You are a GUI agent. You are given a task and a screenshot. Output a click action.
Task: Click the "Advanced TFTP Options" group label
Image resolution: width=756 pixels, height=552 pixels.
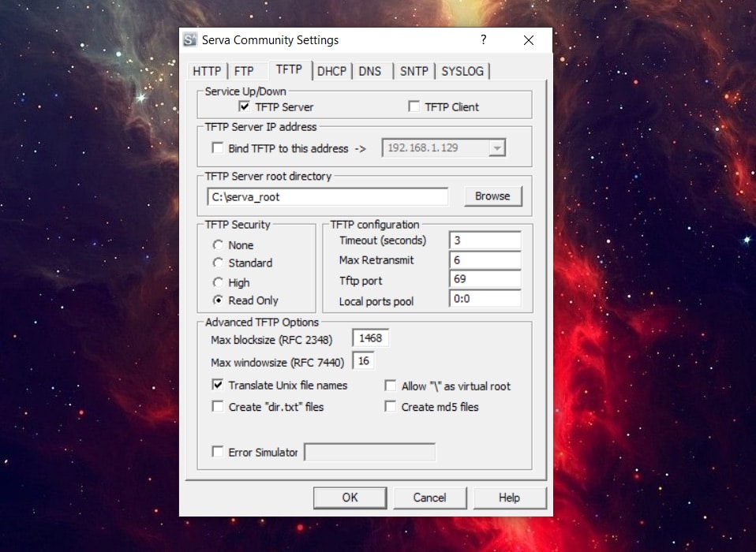[262, 323]
